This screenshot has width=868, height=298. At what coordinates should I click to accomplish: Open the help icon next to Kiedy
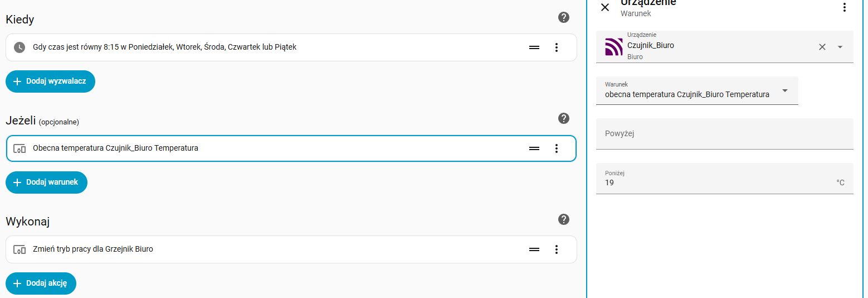coord(563,17)
